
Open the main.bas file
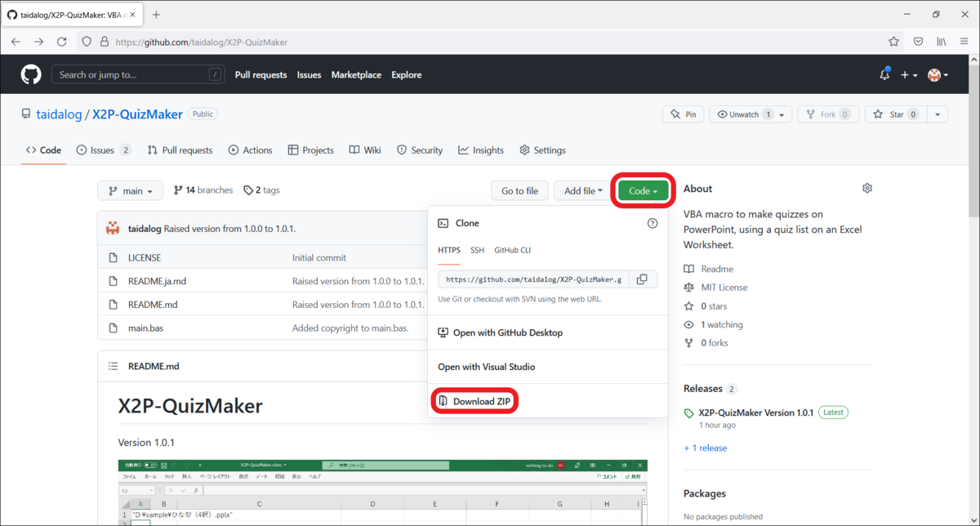[146, 328]
